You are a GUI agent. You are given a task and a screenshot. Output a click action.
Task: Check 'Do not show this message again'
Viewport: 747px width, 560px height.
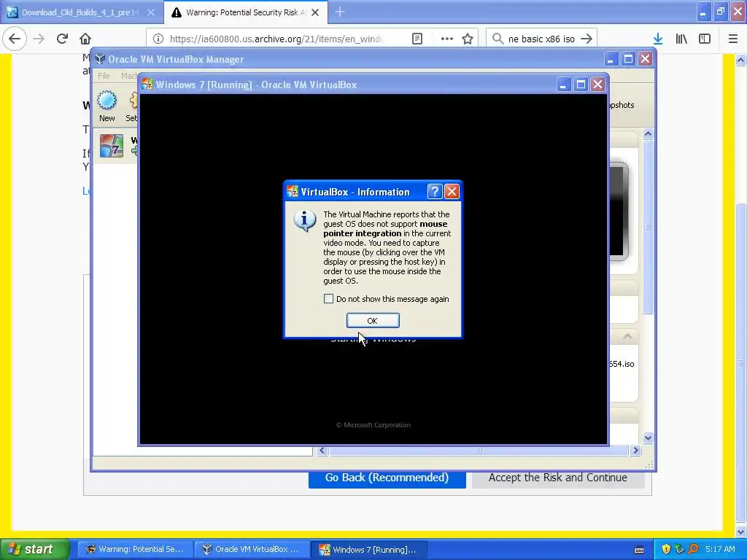coord(328,298)
